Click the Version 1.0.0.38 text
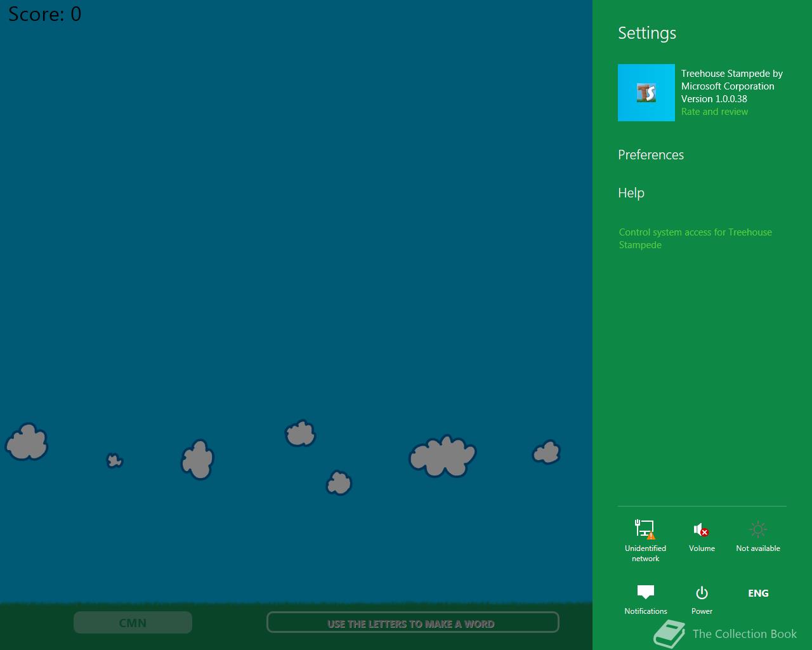 click(x=714, y=99)
